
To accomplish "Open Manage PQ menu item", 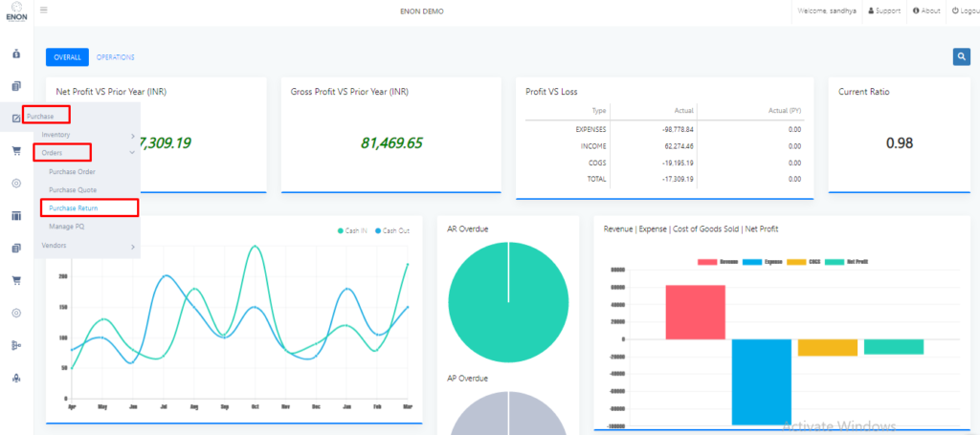I will pos(66,227).
